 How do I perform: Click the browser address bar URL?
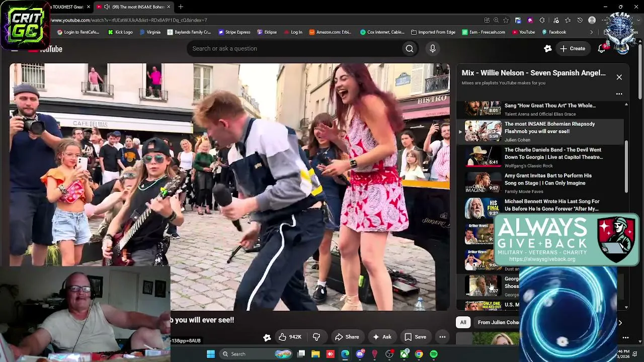click(x=129, y=20)
